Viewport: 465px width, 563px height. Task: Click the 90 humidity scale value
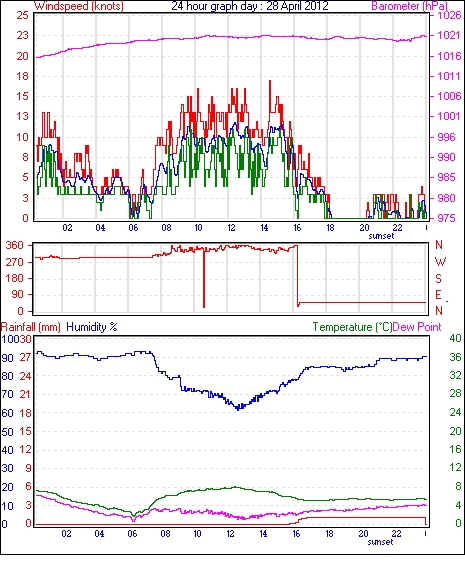8,358
